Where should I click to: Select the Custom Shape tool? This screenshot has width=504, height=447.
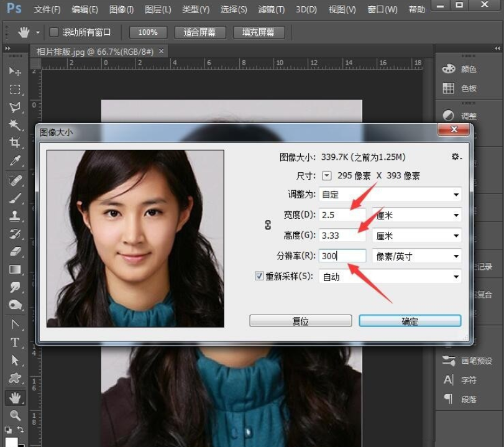(x=15, y=378)
